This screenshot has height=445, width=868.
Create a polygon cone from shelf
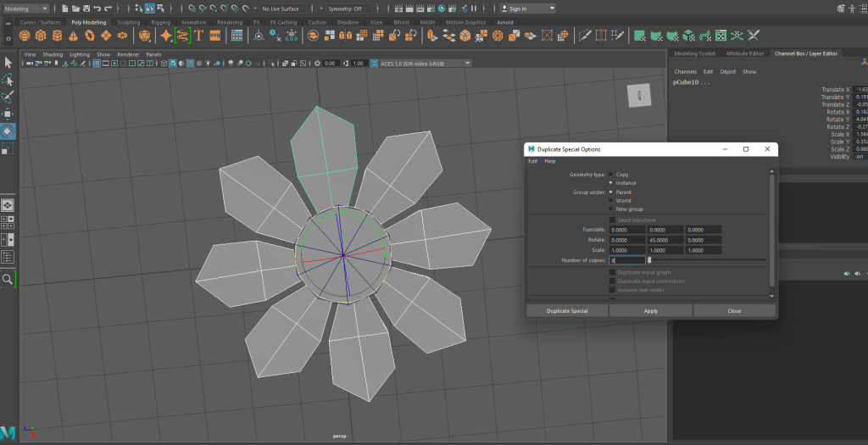coord(73,36)
